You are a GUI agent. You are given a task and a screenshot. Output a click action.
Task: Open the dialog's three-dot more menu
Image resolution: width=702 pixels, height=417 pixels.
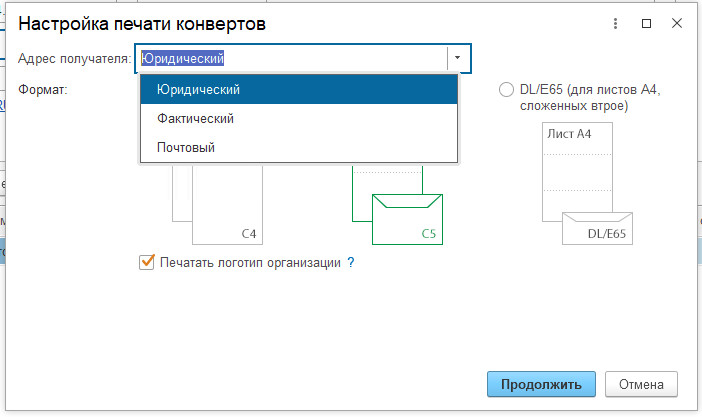point(612,22)
